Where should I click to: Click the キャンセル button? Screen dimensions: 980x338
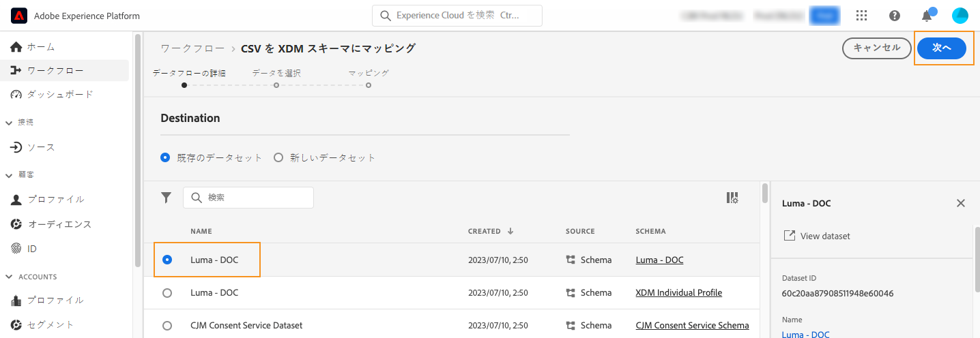877,48
